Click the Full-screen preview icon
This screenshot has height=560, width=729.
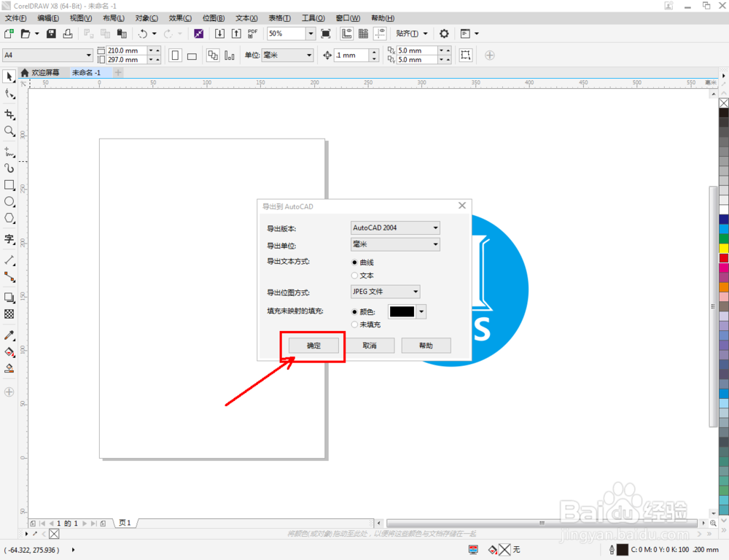[326, 34]
